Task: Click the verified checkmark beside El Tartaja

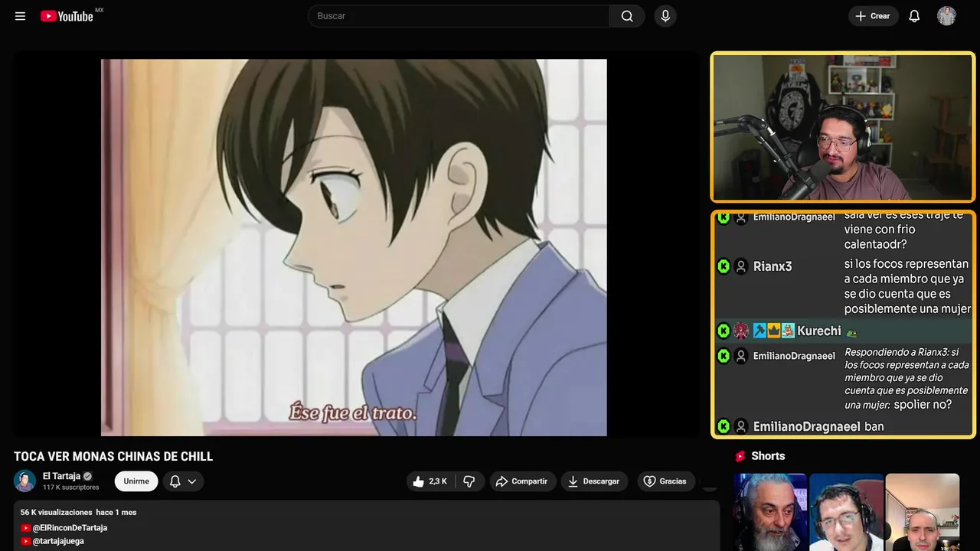Action: (x=87, y=476)
